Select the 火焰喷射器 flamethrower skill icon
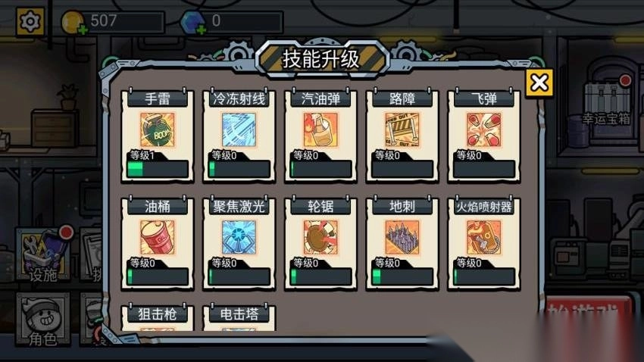The image size is (644, 362). click(x=484, y=238)
